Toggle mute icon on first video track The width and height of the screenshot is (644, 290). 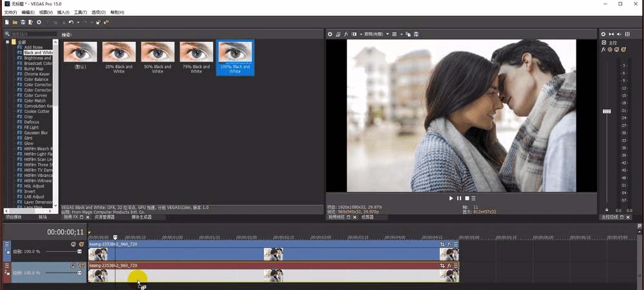[x=73, y=244]
